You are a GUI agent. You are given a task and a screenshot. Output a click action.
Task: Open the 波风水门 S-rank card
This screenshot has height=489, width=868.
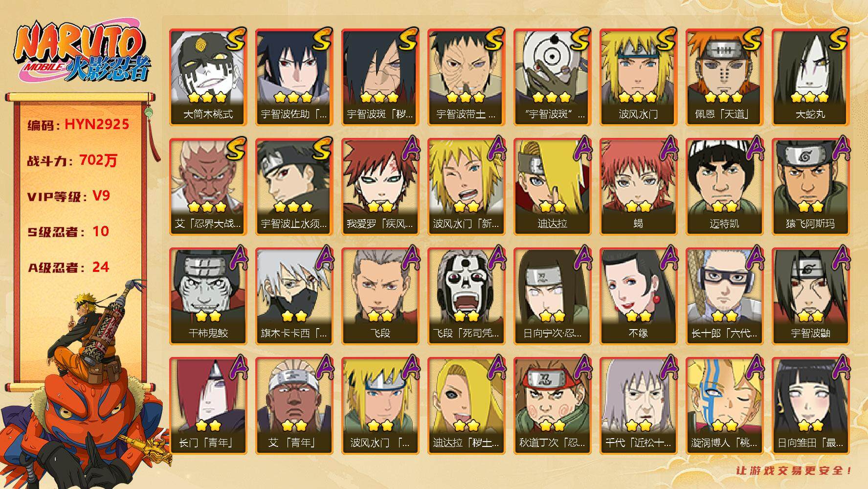point(638,77)
